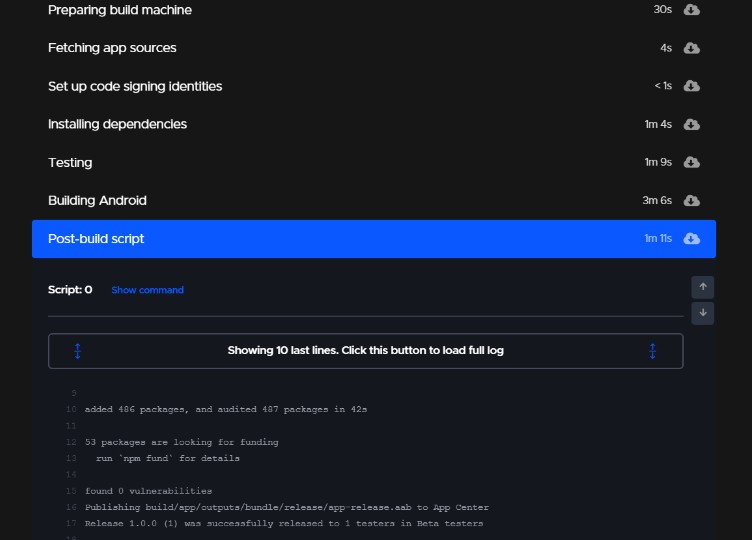Expand the Fetching app sources step
This screenshot has height=540, width=752.
(x=374, y=48)
